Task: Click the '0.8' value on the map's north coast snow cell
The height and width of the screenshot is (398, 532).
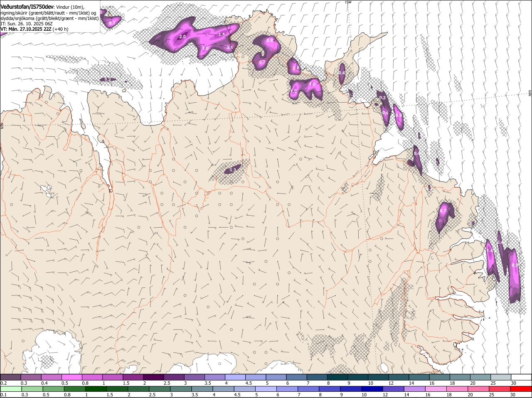Action: [270, 40]
